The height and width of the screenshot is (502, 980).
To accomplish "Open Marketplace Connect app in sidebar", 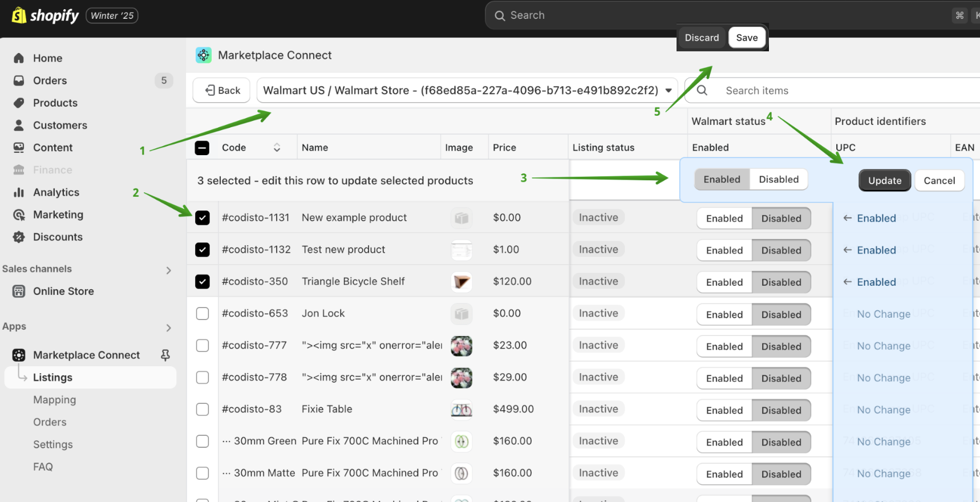I will [86, 355].
